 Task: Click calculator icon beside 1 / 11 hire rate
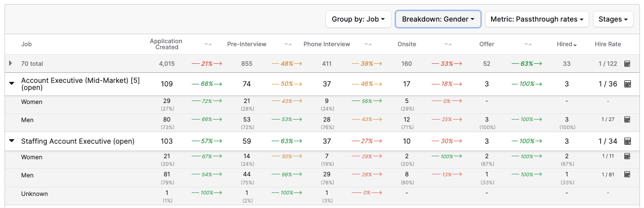coord(627,156)
